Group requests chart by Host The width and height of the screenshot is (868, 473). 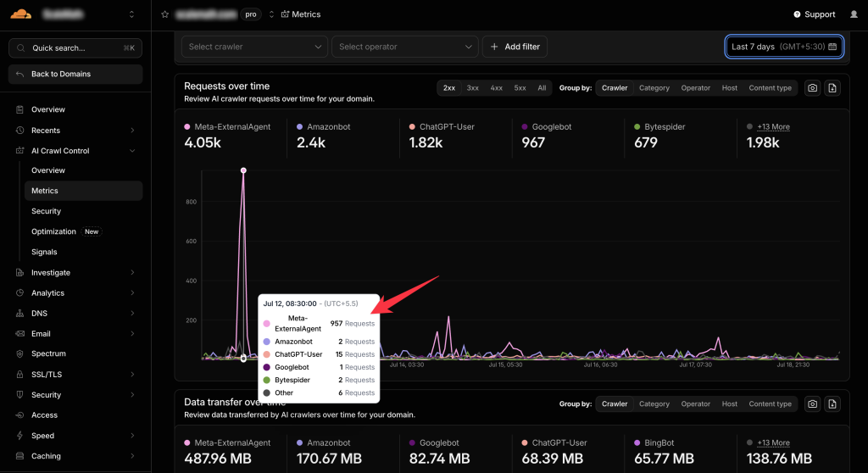730,88
